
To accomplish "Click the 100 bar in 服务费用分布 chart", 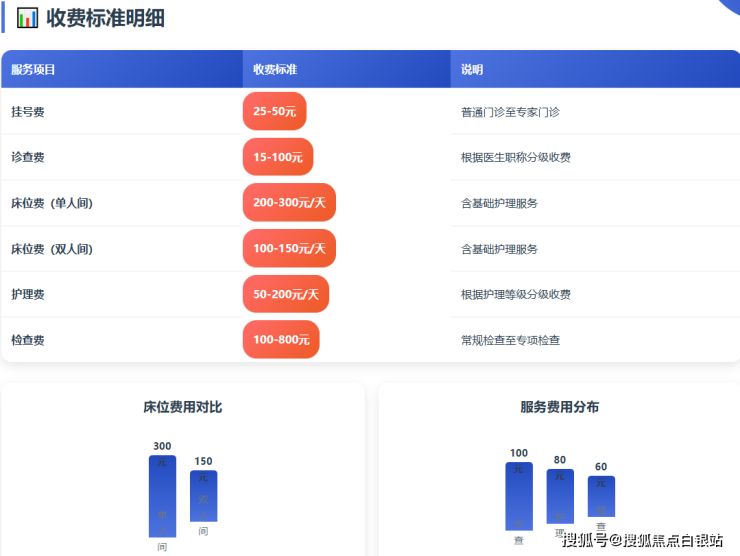I will coord(519,496).
